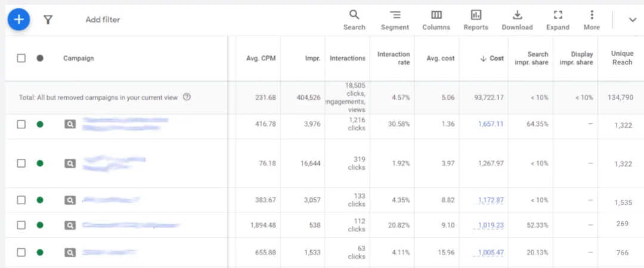Click cost value 1,657.11
The height and width of the screenshot is (268, 644).
(491, 124)
